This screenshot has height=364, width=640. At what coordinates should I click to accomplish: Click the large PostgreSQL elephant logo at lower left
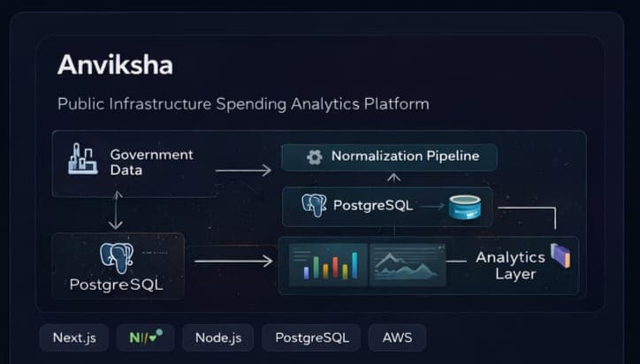tap(117, 257)
